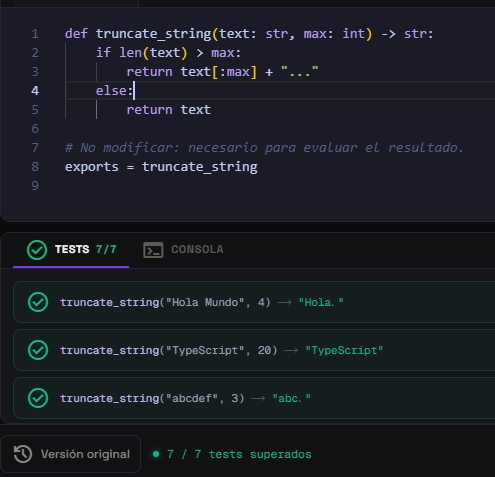Click the terminal icon beside CONSOLA
This screenshot has width=495, height=477.
point(153,250)
